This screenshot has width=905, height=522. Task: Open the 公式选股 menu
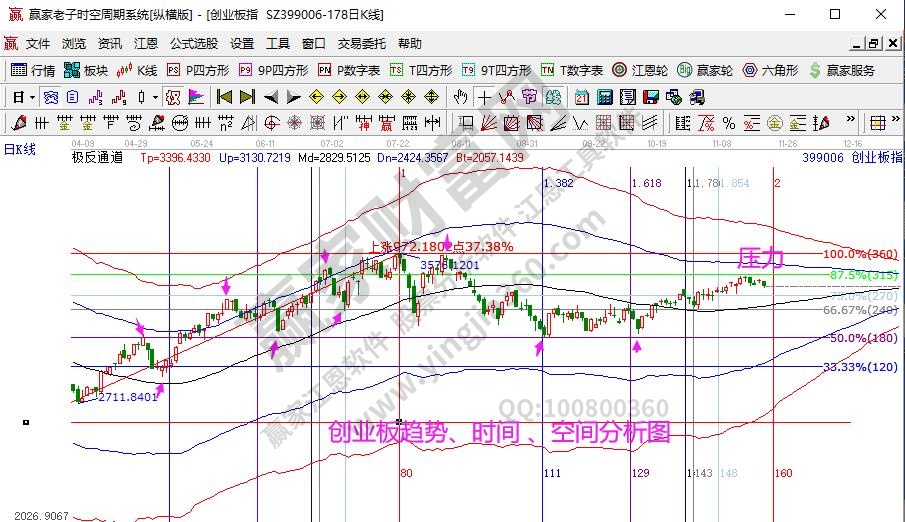(194, 44)
